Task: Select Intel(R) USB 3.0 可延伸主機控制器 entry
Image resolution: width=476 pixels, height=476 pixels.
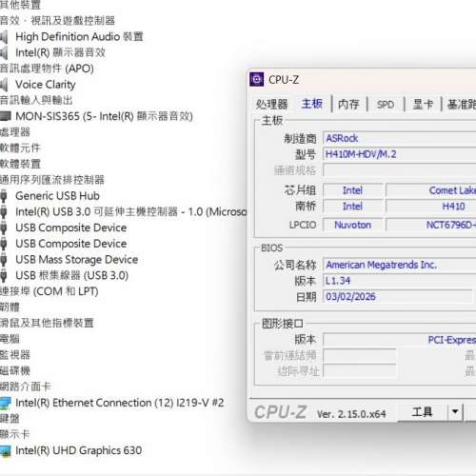Action: pyautogui.click(x=131, y=211)
